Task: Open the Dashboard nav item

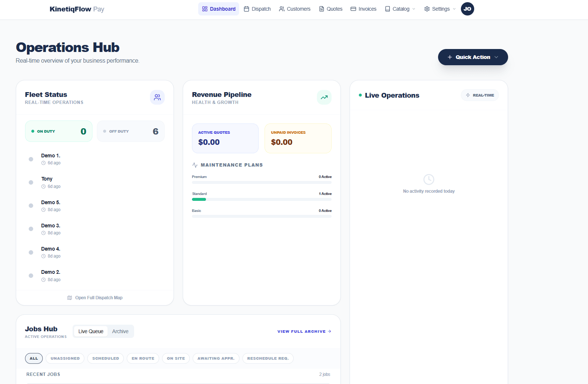Action: coord(219,9)
